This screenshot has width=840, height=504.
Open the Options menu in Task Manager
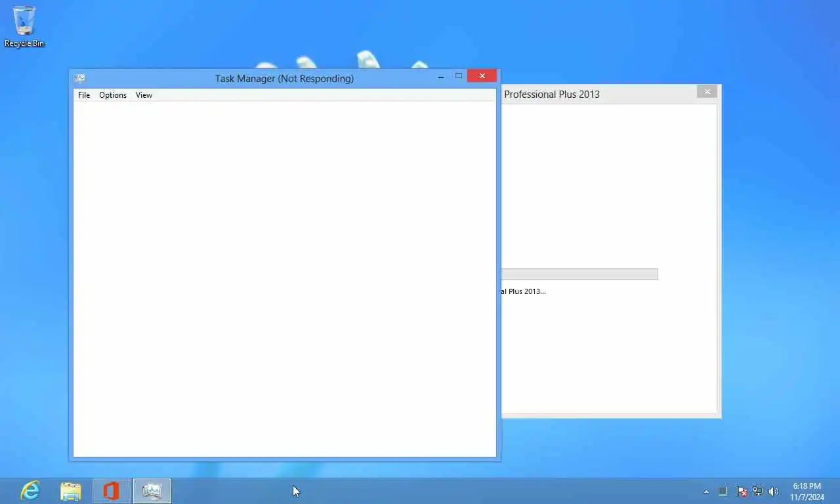point(113,95)
